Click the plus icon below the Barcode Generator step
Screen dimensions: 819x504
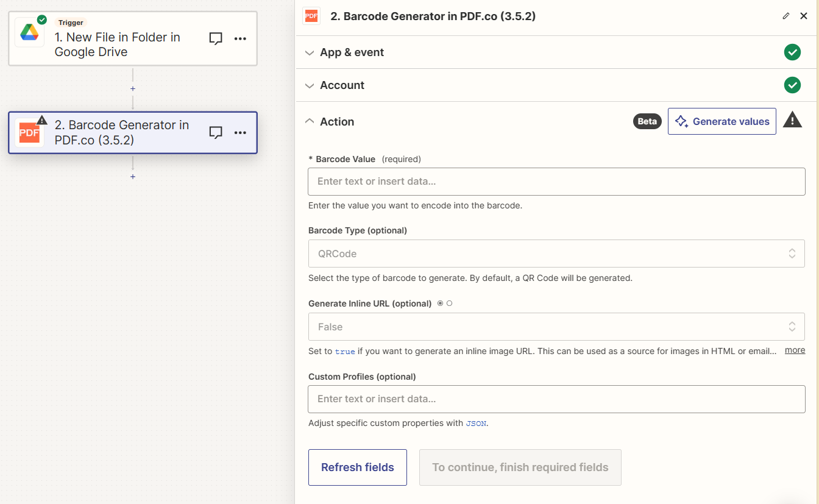coord(132,177)
